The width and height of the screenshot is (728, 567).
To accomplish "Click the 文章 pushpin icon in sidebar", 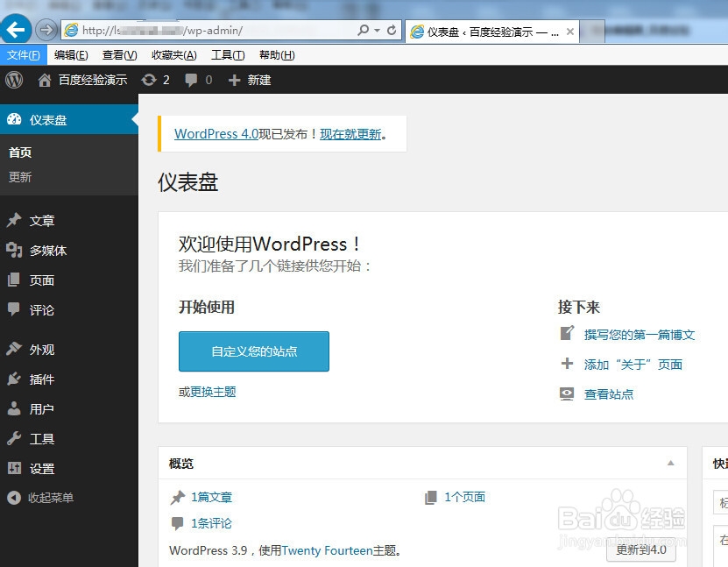I will pyautogui.click(x=14, y=220).
